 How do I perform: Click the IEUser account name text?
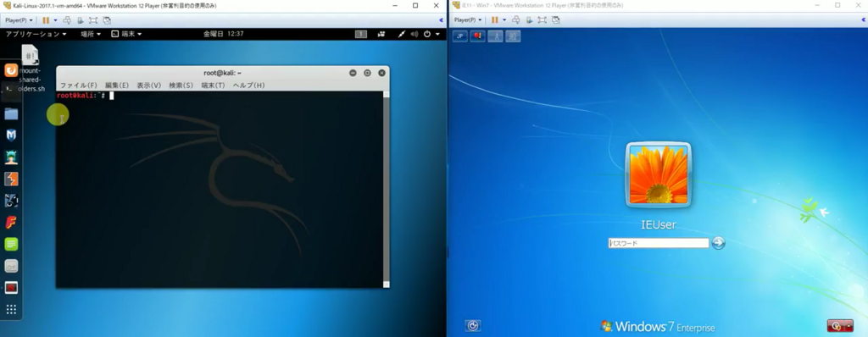[658, 224]
